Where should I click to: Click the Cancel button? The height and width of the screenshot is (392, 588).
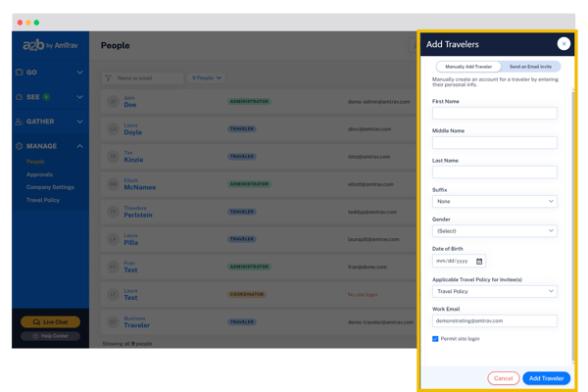(503, 378)
